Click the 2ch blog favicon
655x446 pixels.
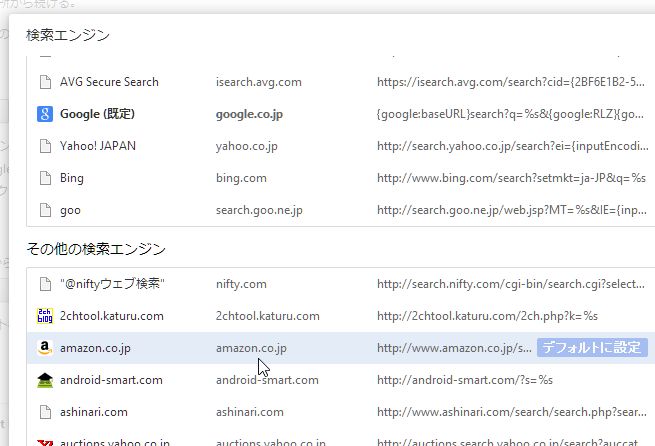click(45, 316)
